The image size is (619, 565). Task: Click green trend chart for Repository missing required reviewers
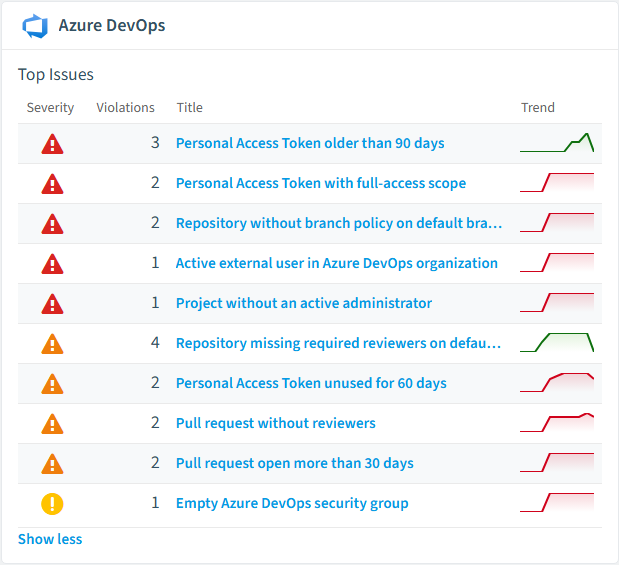coord(557,342)
